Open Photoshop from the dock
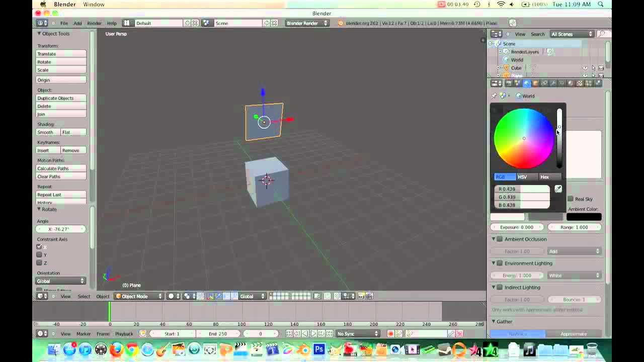644x362 pixels. click(318, 349)
